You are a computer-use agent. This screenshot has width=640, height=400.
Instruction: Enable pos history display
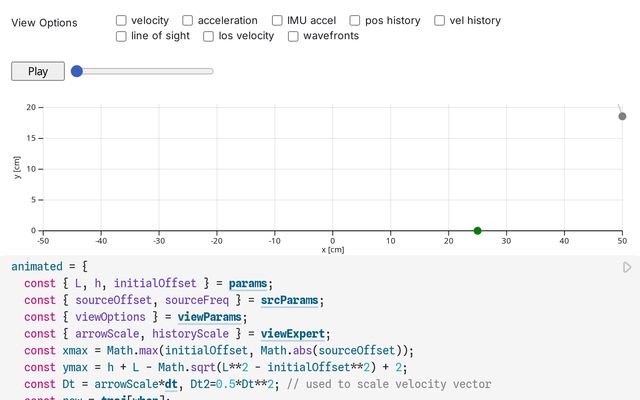[355, 20]
